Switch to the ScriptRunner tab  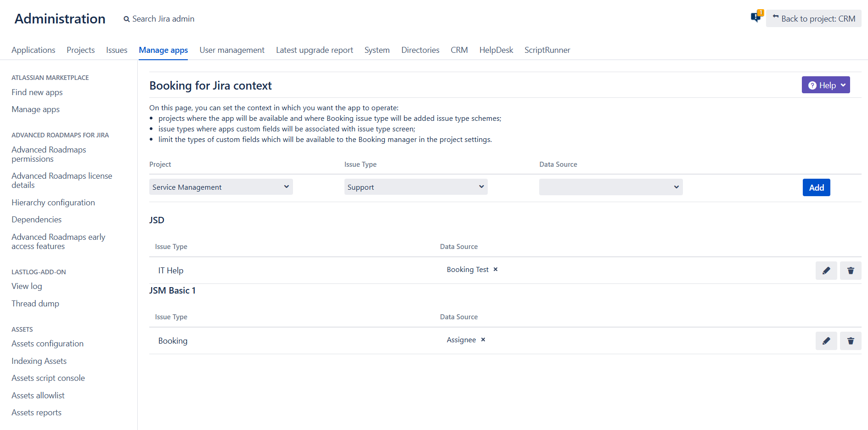coord(547,50)
